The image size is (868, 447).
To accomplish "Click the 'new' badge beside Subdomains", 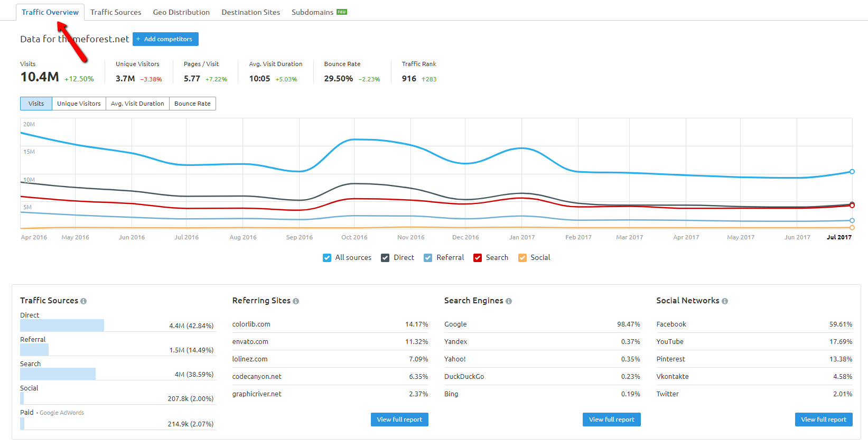I will 342,12.
